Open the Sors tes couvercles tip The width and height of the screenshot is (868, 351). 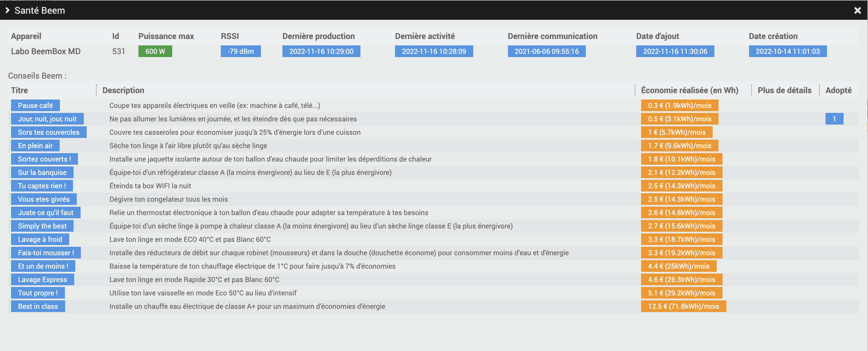pyautogui.click(x=49, y=132)
